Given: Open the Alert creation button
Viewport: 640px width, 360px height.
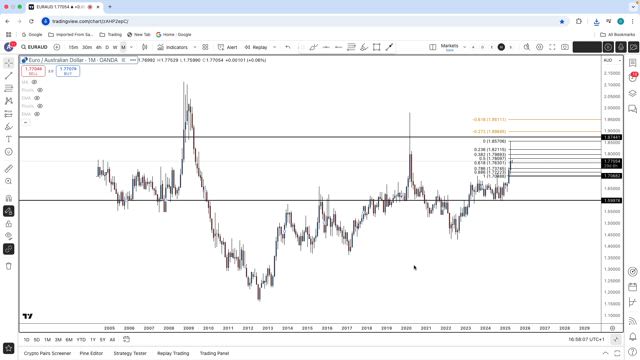Looking at the screenshot, I should coord(227,47).
